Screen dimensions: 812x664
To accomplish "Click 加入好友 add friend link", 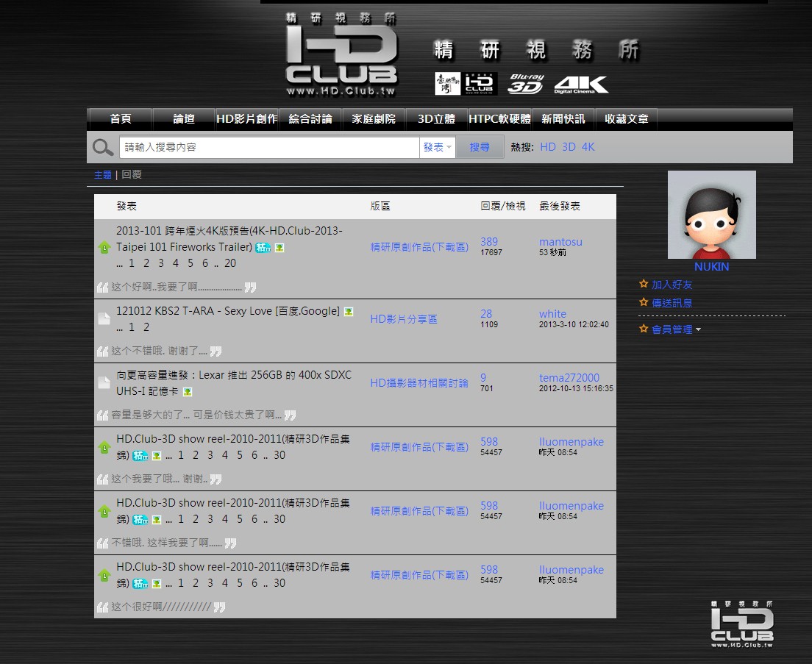I will (672, 285).
